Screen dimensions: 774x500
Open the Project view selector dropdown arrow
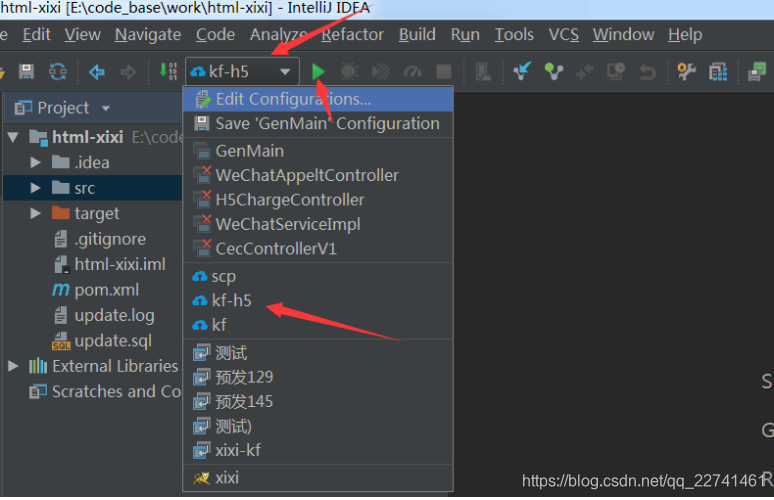[x=106, y=108]
